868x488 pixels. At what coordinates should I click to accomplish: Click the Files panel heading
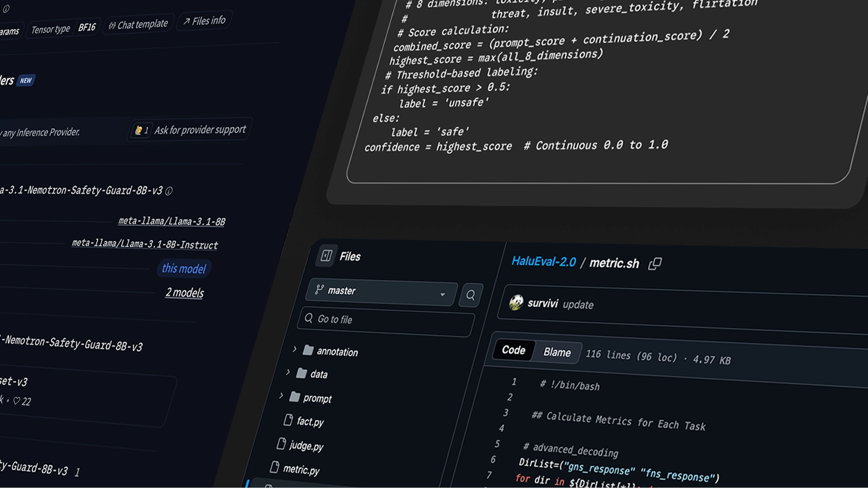pos(350,257)
